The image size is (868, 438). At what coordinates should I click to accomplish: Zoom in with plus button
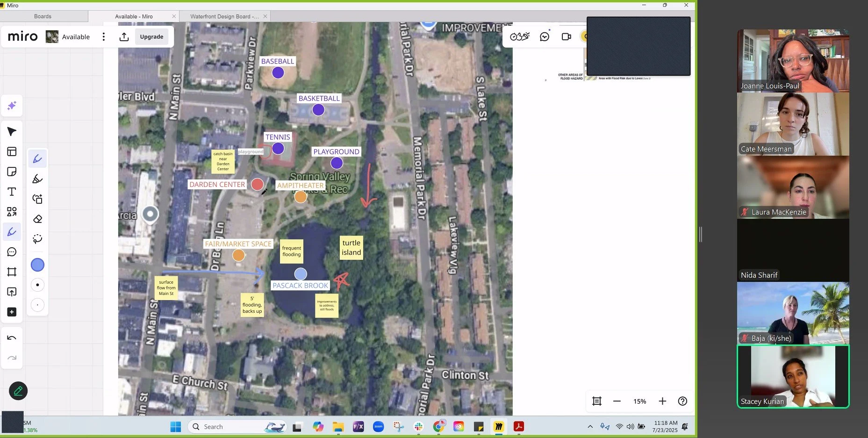(662, 401)
